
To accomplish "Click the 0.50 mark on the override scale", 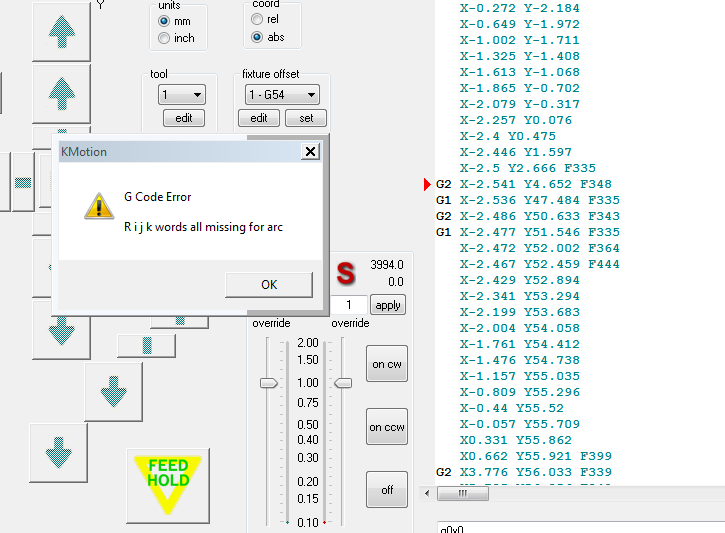I will (x=308, y=424).
